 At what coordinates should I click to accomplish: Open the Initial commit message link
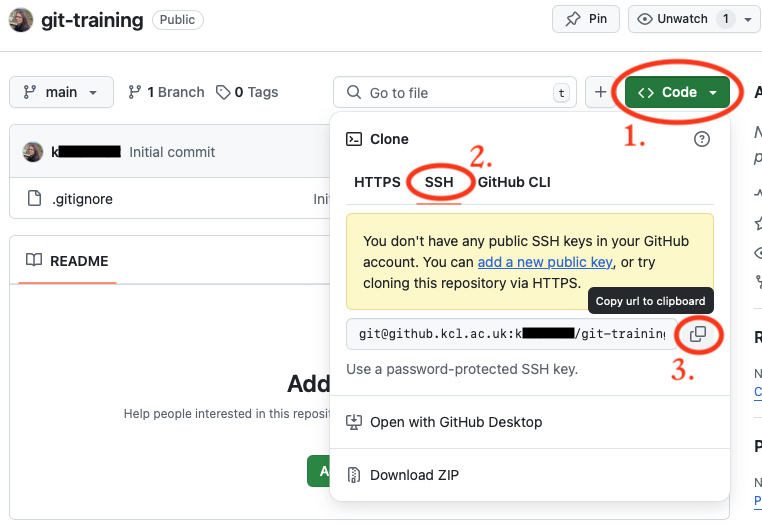172,152
